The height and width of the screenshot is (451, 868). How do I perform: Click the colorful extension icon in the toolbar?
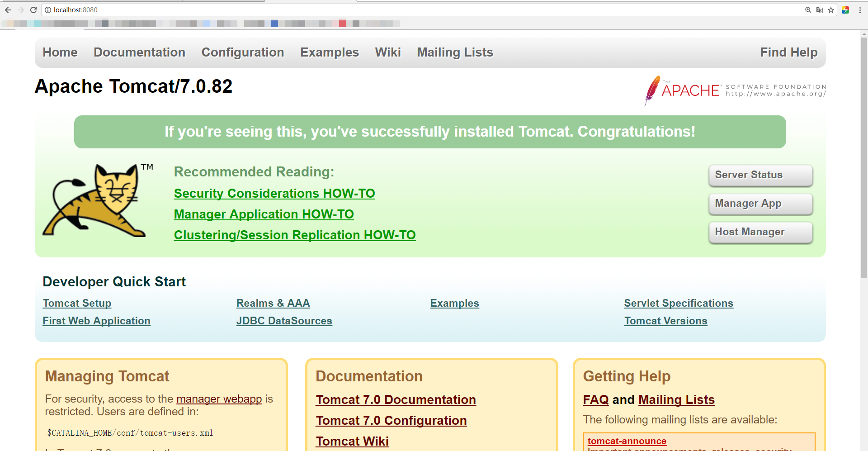pos(845,10)
